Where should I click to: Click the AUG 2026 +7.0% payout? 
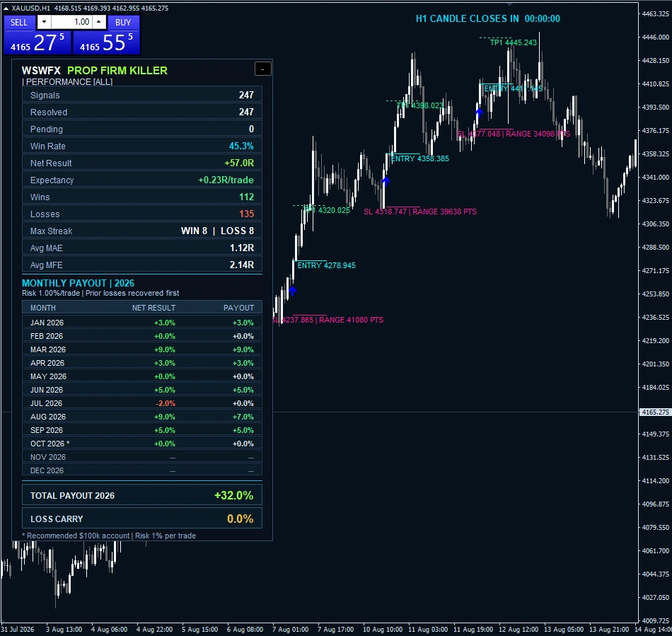point(243,417)
